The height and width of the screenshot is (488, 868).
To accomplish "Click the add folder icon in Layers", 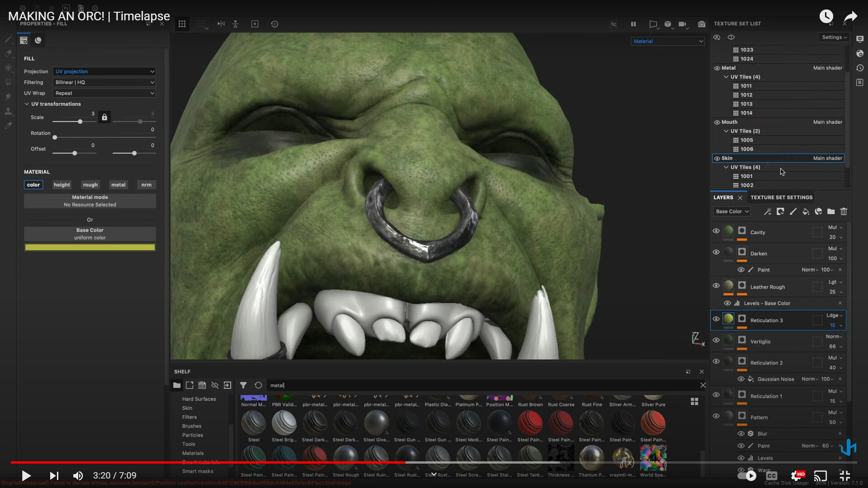I will pos(831,211).
